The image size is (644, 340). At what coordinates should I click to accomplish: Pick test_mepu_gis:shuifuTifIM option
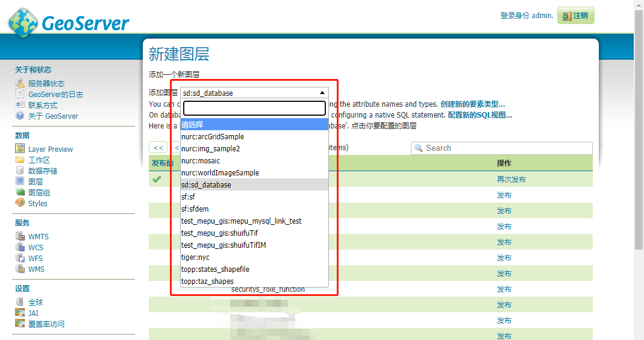pyautogui.click(x=254, y=245)
